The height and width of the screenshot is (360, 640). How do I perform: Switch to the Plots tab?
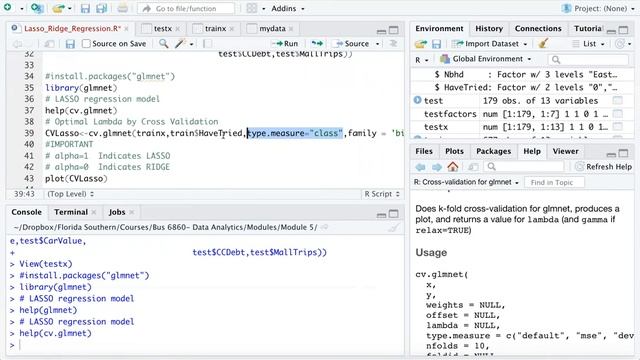[454, 151]
